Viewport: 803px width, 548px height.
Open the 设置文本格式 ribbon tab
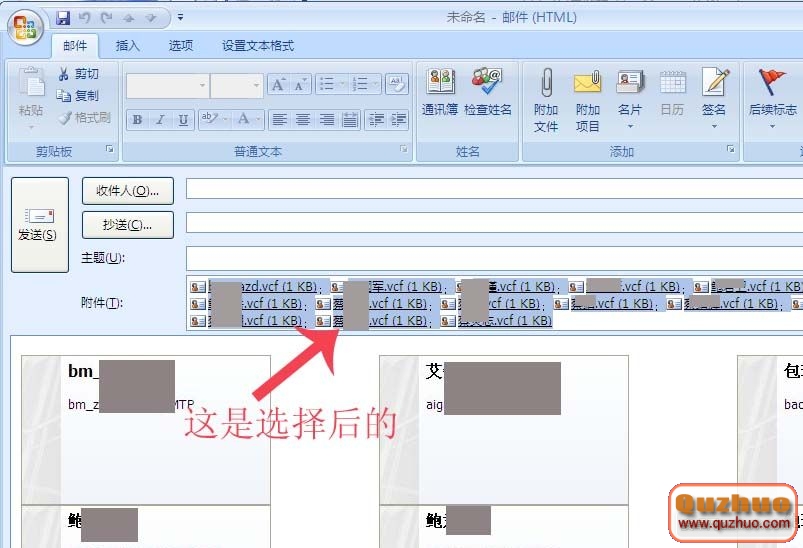(x=258, y=46)
